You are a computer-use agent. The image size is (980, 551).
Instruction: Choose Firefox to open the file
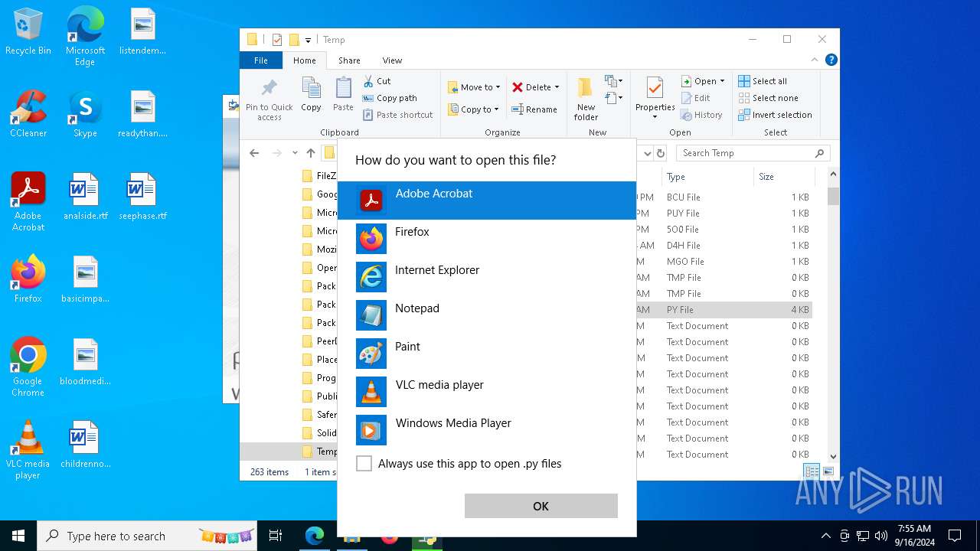coord(487,238)
